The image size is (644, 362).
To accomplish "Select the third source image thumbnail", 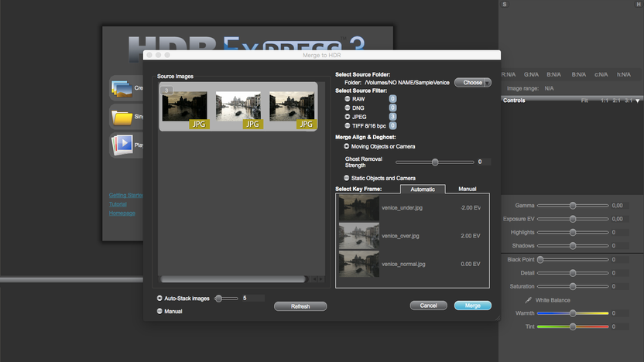I will (292, 107).
